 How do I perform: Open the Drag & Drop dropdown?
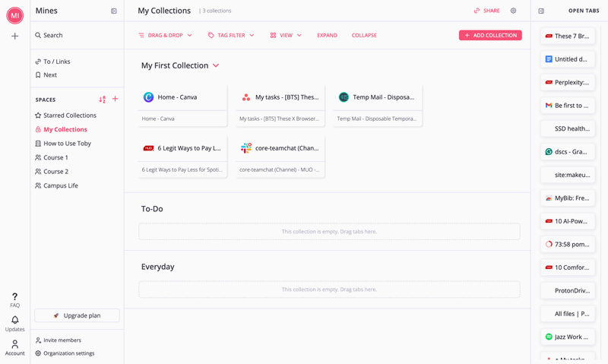(x=165, y=35)
